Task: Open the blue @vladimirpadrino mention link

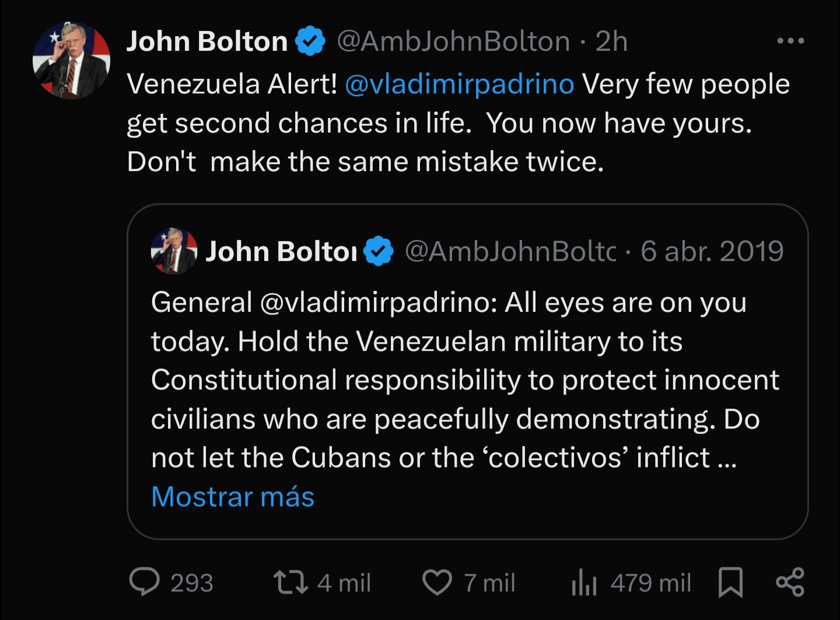Action: (460, 84)
